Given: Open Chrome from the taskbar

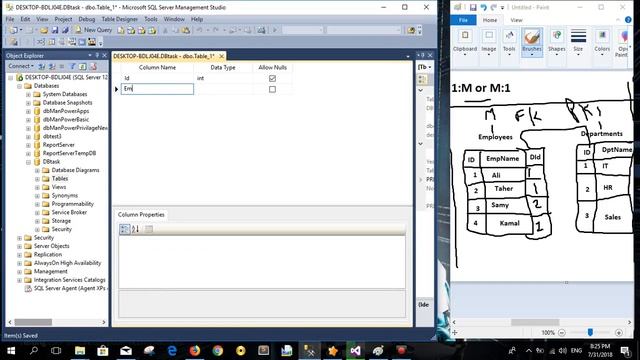Looking at the screenshot, I should coord(218,351).
